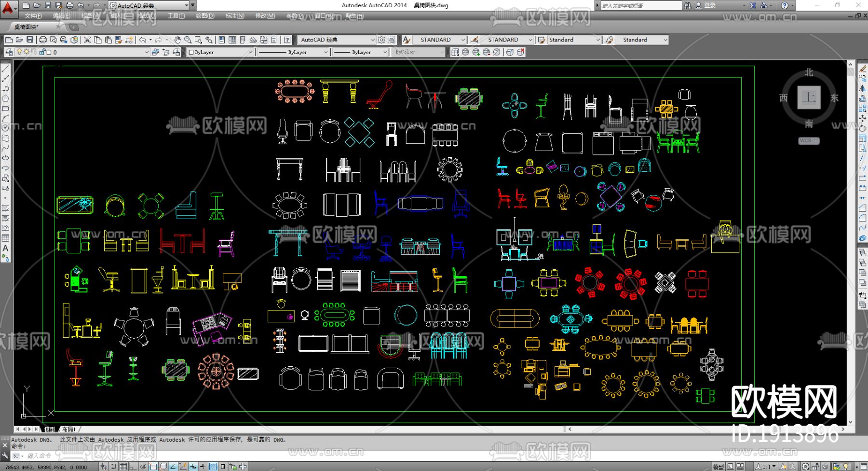
Task: Toggle grid display in status bar
Action: pos(123,467)
